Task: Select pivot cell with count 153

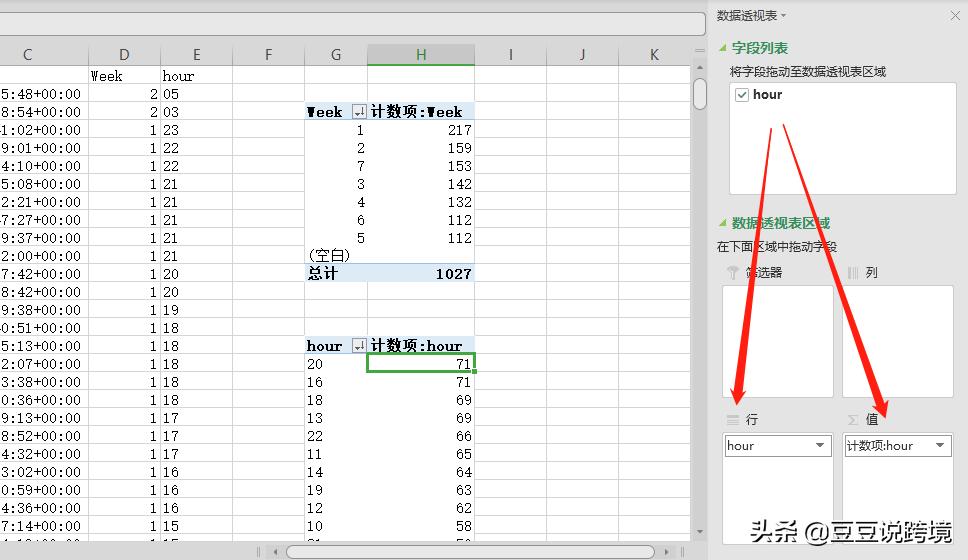Action: pos(421,166)
